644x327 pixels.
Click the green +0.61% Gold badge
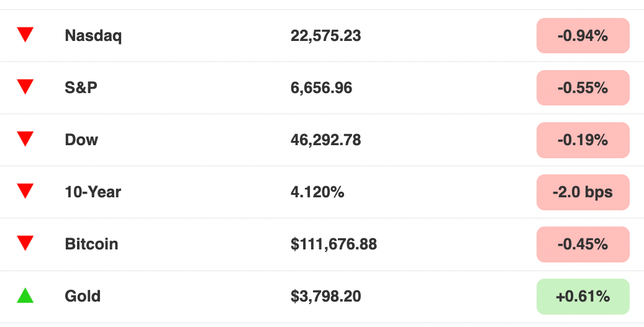(x=583, y=296)
